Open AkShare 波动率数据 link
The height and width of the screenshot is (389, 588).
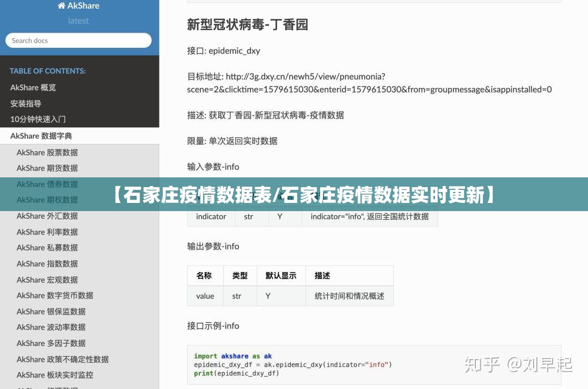click(x=51, y=328)
